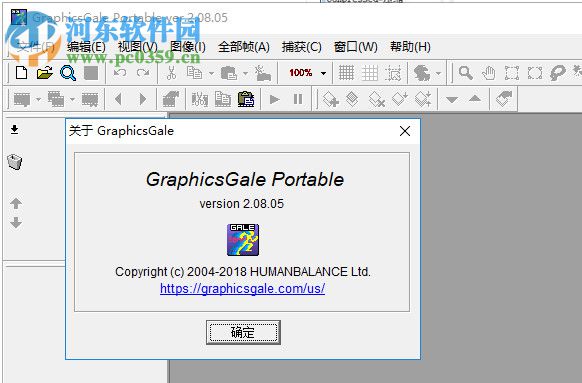Click the blue magnifier preview icon
The image size is (582, 383).
pos(68,73)
